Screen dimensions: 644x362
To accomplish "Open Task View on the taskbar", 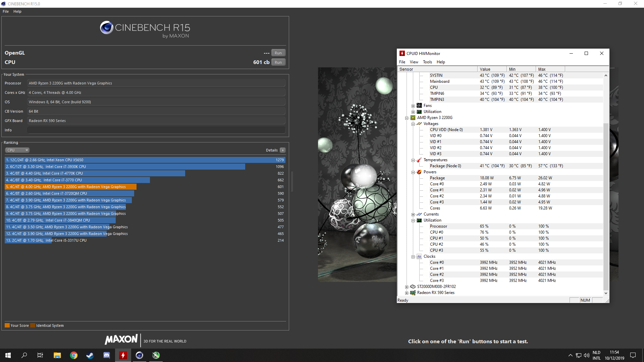I will pos(40,355).
